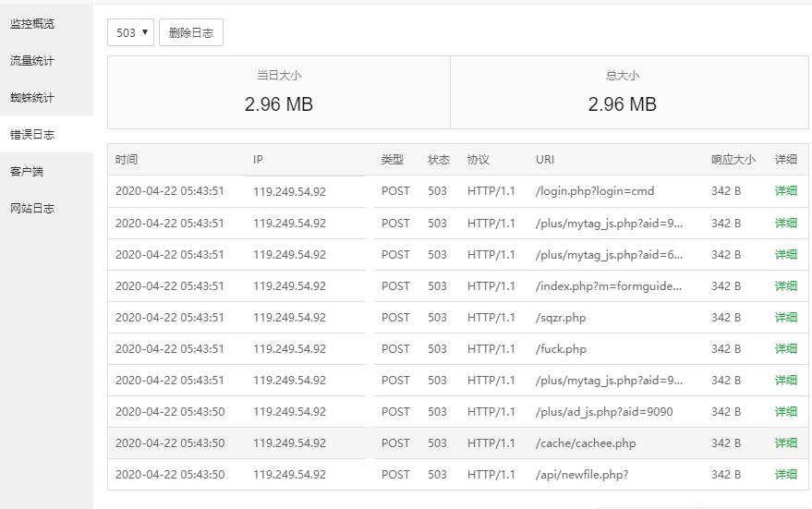This screenshot has height=509, width=812.
Task: Click the 时间 column header
Action: 127,160
